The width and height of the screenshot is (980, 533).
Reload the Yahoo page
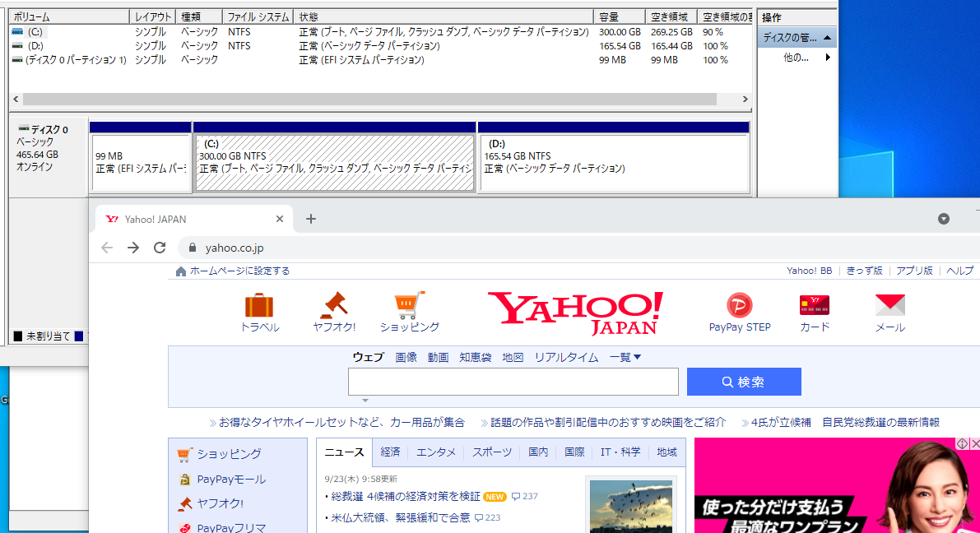tap(160, 248)
